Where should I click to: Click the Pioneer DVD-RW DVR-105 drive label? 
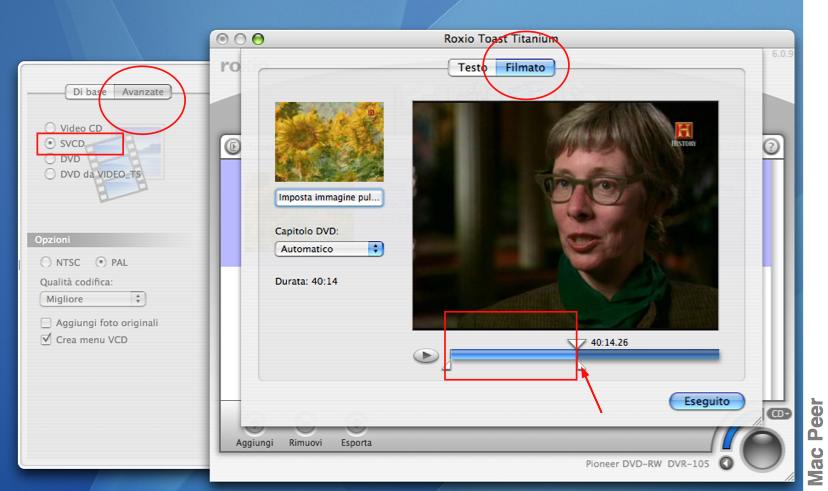pyautogui.click(x=647, y=464)
